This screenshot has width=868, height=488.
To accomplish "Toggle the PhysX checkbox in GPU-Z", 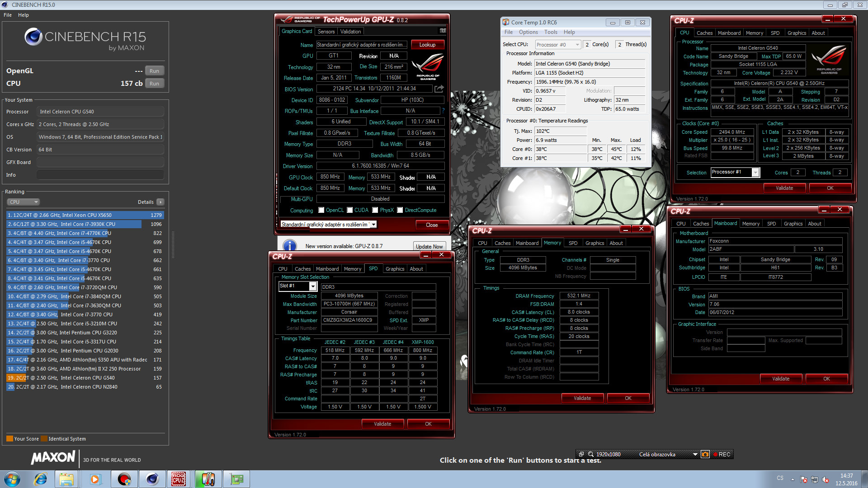I will tap(375, 210).
